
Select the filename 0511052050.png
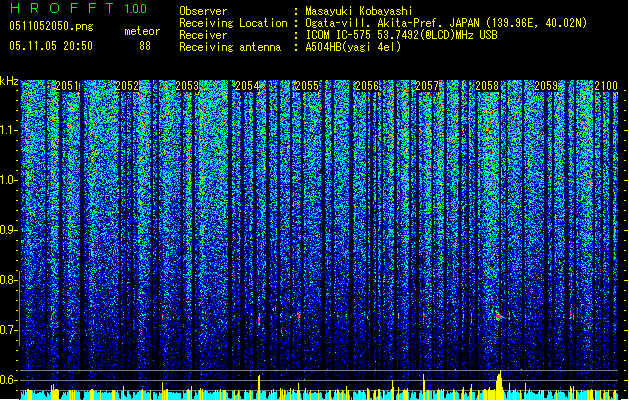point(51,26)
